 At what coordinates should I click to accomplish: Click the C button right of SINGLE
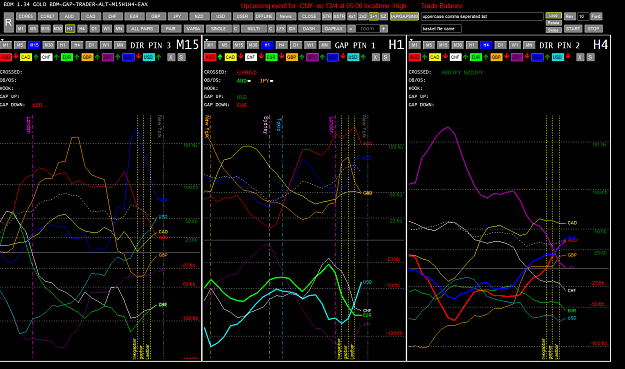point(236,29)
